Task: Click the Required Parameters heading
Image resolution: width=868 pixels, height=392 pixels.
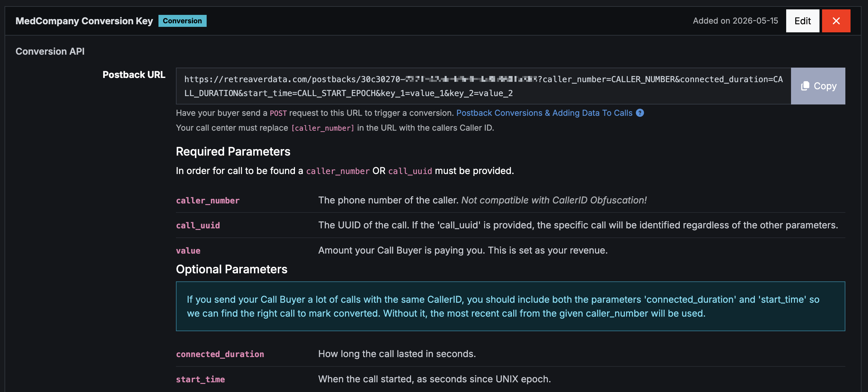Action: pos(233,151)
